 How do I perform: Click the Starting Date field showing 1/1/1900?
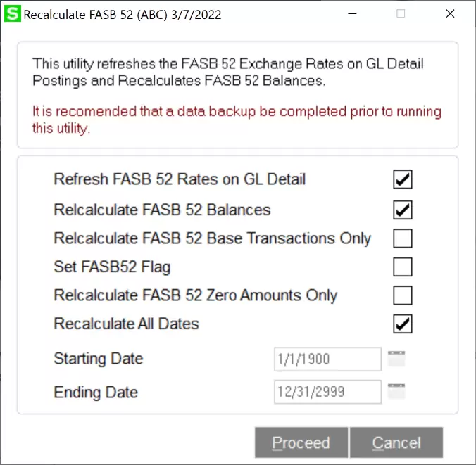tap(327, 359)
